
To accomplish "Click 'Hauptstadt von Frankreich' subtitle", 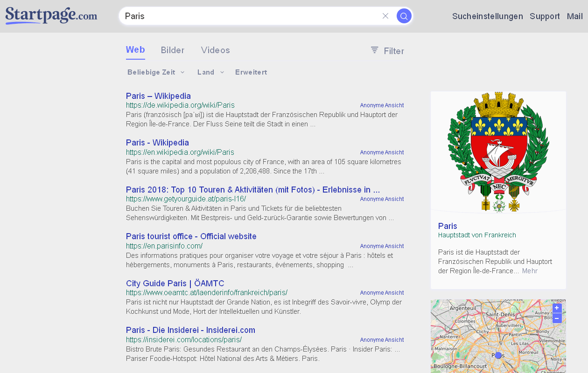I will pyautogui.click(x=477, y=235).
